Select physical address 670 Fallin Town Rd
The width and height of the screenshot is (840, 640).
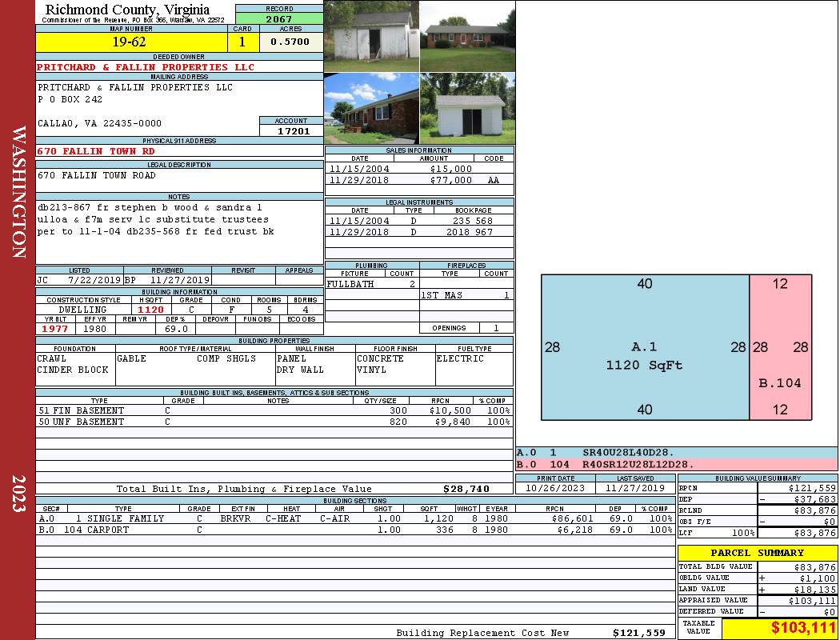click(96, 150)
